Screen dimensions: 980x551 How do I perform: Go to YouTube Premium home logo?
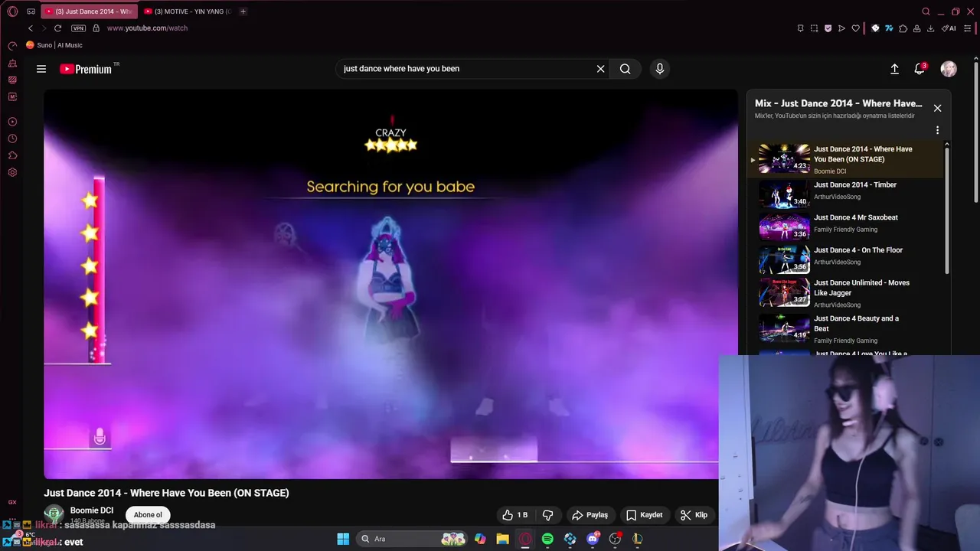click(x=87, y=69)
